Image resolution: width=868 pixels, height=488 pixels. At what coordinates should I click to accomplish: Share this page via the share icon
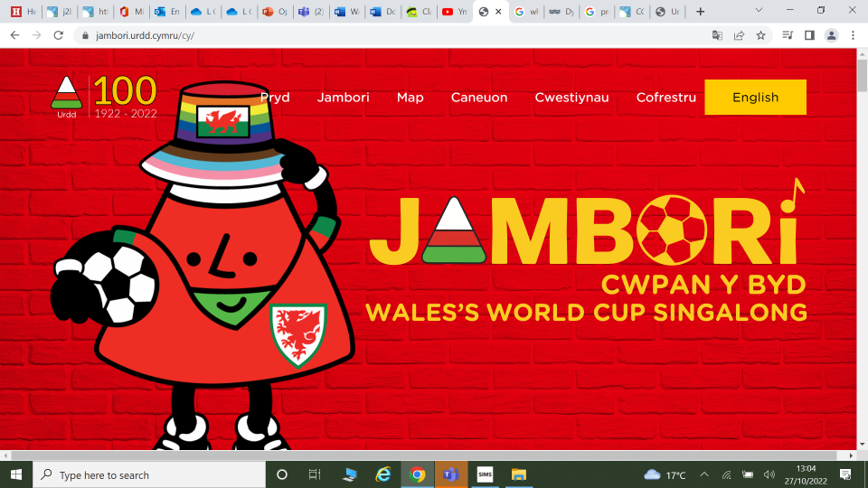[739, 35]
